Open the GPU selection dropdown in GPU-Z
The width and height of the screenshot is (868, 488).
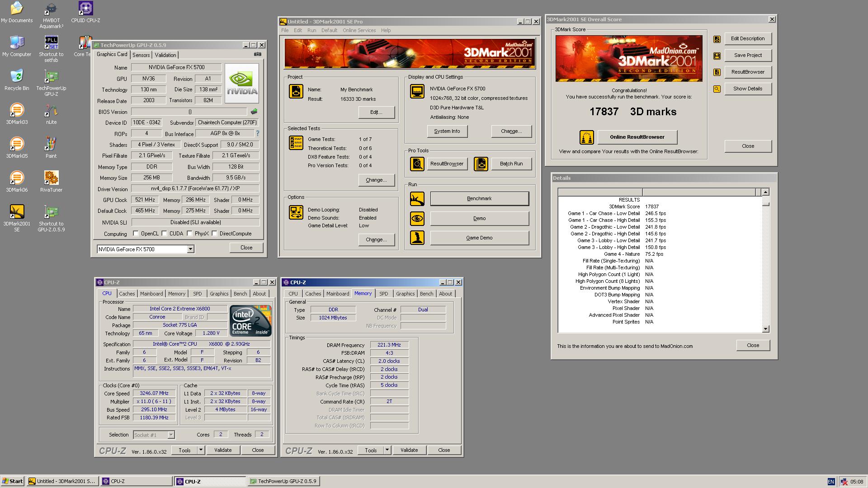(190, 249)
